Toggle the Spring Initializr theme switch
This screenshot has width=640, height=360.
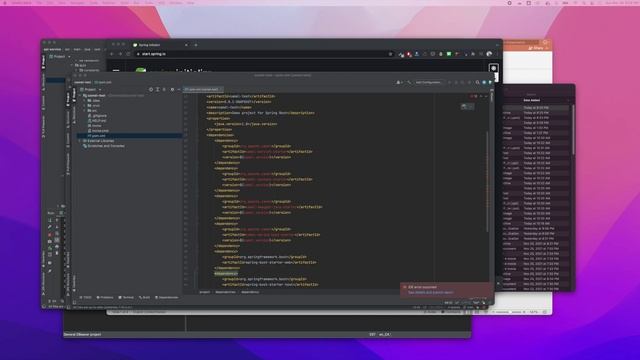[493, 68]
